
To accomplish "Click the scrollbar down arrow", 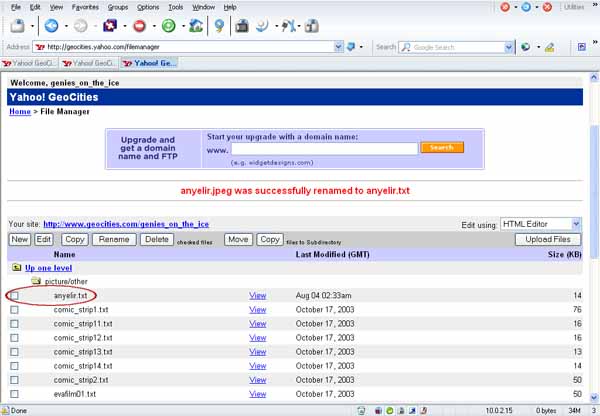I will tap(594, 397).
